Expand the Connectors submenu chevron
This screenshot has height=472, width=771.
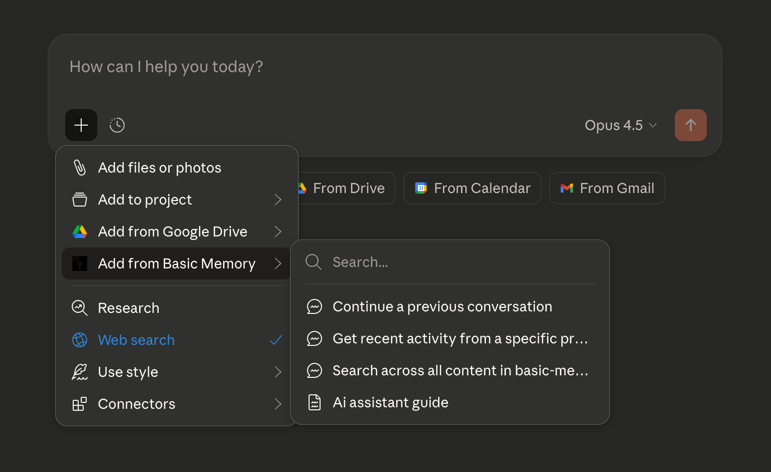(x=278, y=404)
